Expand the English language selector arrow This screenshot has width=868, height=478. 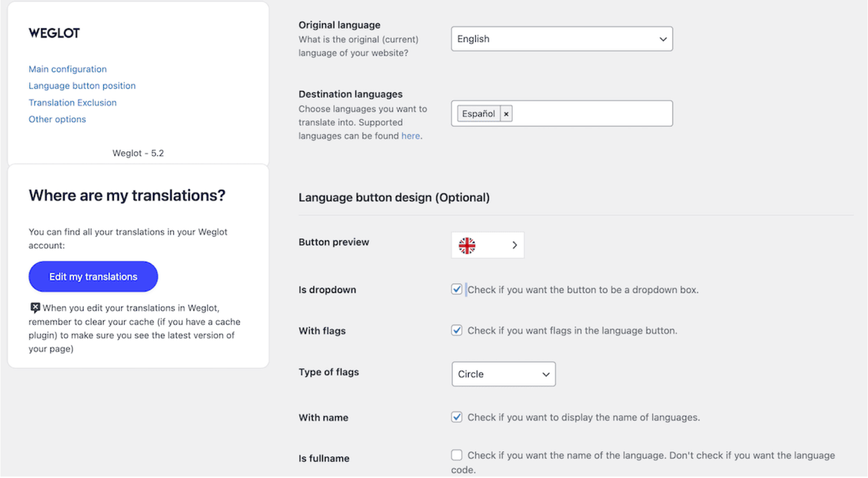(663, 39)
